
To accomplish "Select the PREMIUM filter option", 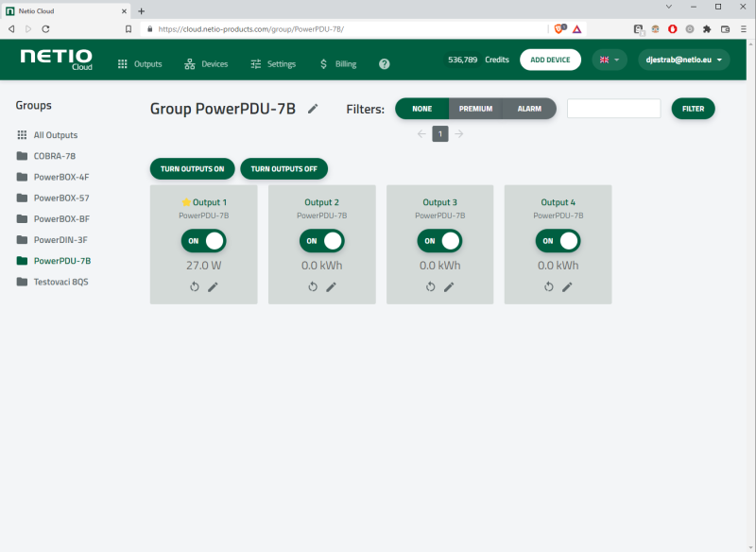I will 475,109.
